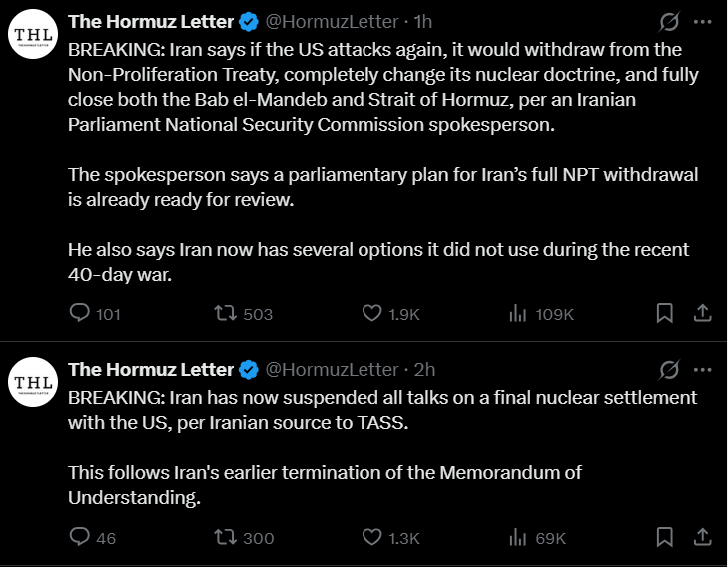Bookmark the first Hormuz Letter tweet
This screenshot has width=728, height=568.
pos(665,313)
